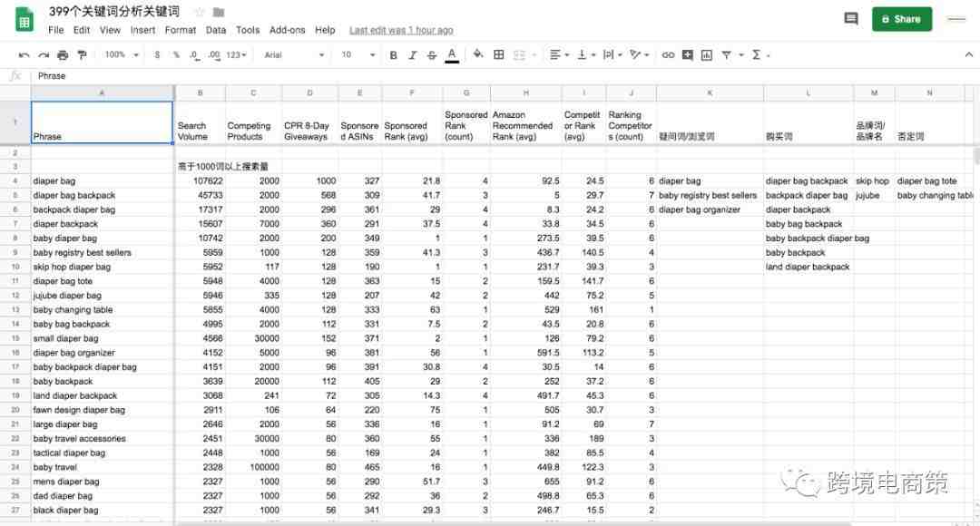The image size is (980, 526).
Task: Open the Add-ons menu
Action: pos(288,30)
